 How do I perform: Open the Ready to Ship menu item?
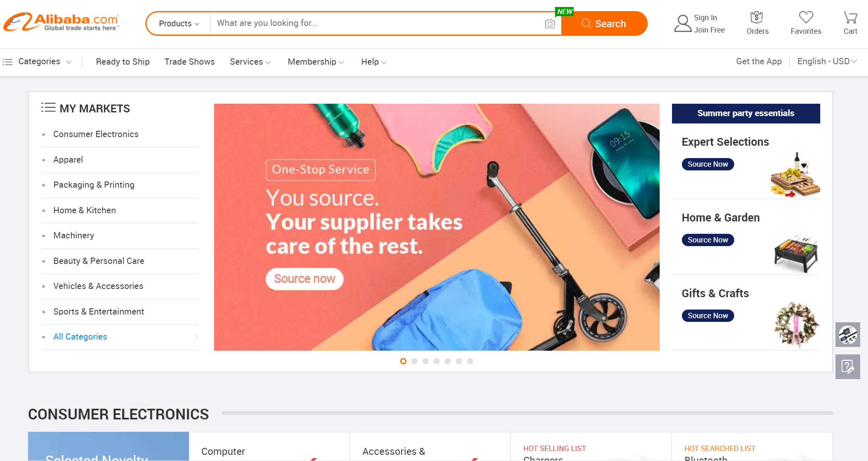pyautogui.click(x=123, y=62)
